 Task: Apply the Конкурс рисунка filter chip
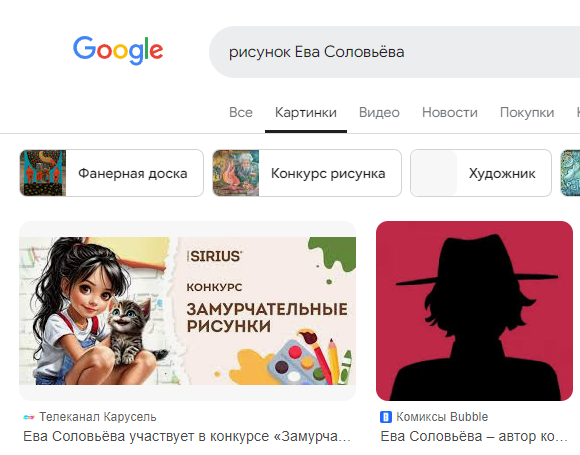pyautogui.click(x=307, y=173)
